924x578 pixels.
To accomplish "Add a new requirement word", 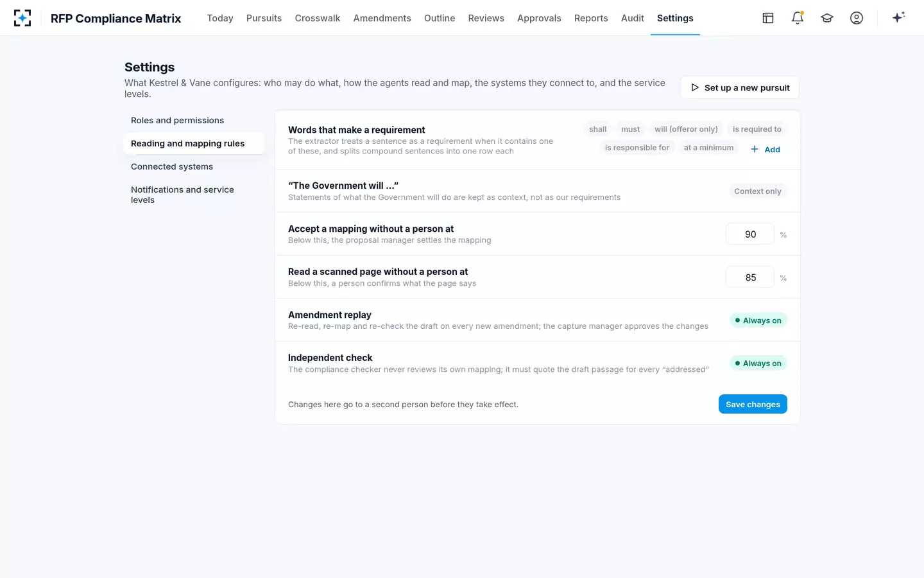I will (766, 150).
